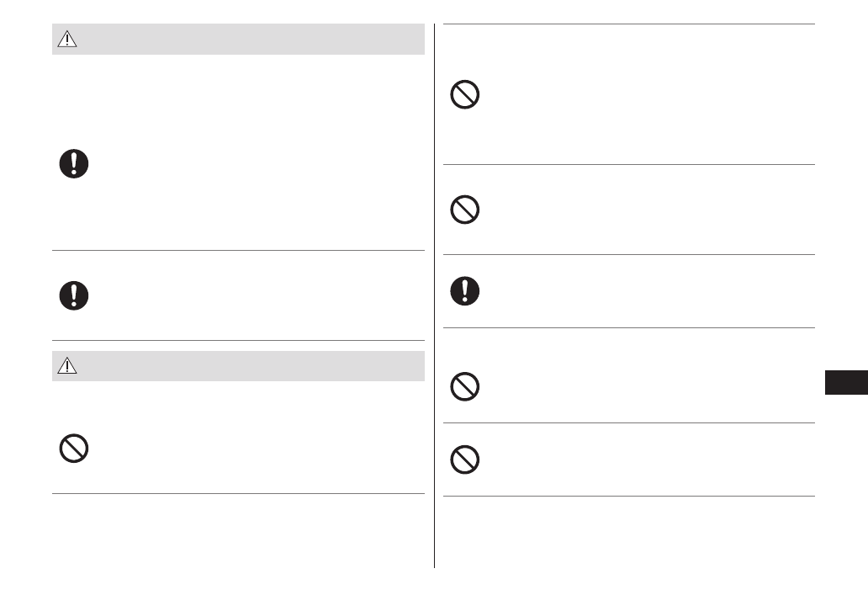Click the topmost exclamation icon in the left column

tap(74, 163)
